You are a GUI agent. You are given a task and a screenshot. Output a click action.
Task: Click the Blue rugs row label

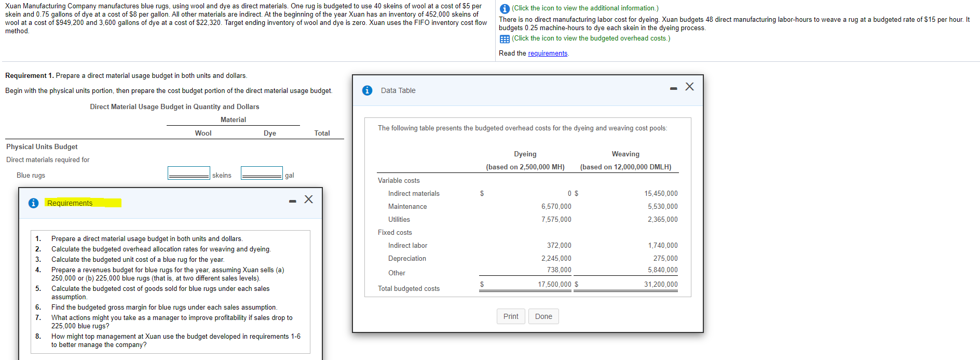click(31, 176)
